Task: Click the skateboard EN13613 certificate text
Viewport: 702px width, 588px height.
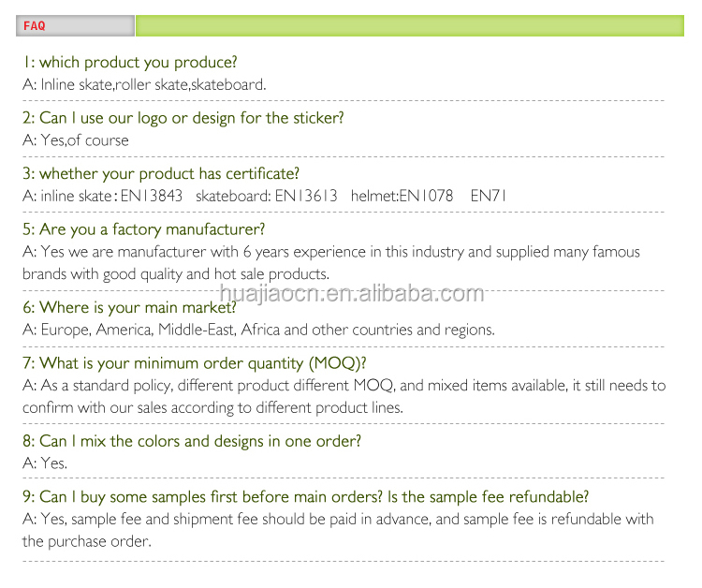Action: (265, 196)
